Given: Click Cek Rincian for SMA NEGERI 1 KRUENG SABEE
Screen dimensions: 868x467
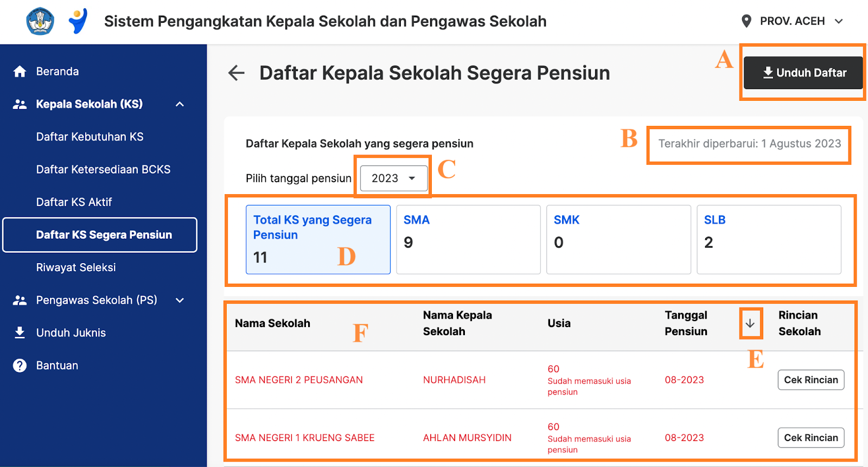Looking at the screenshot, I should [x=811, y=438].
